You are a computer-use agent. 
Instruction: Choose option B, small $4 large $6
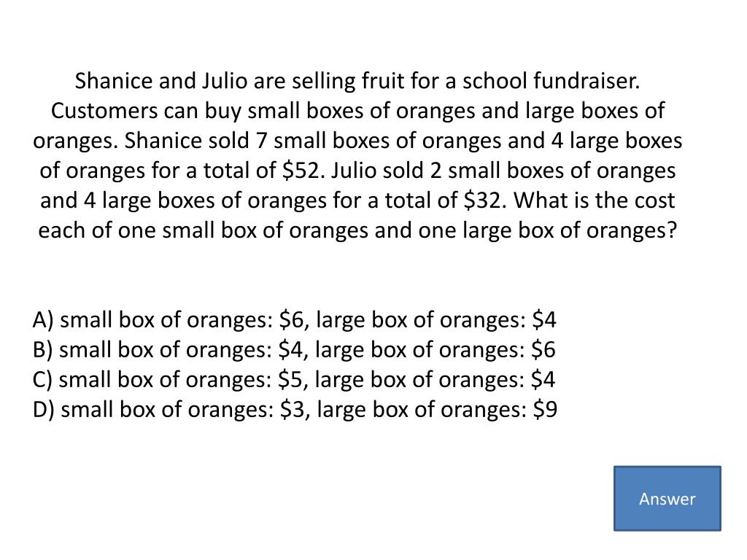click(294, 349)
